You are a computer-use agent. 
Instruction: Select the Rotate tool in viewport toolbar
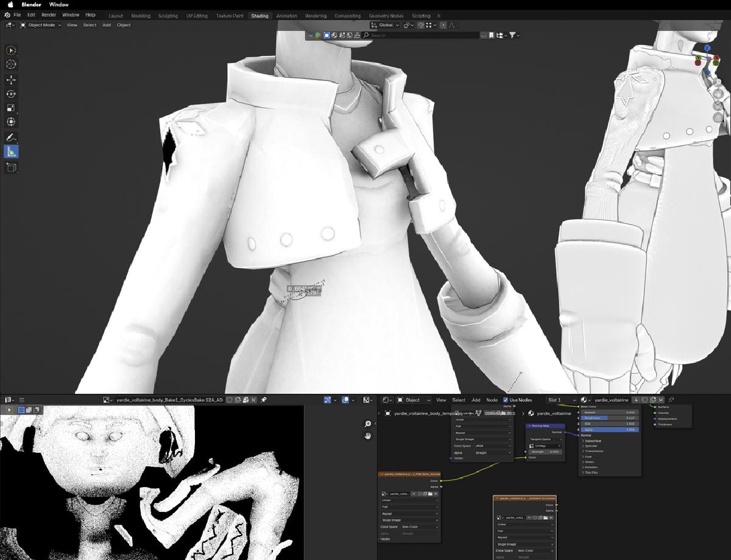click(x=11, y=94)
